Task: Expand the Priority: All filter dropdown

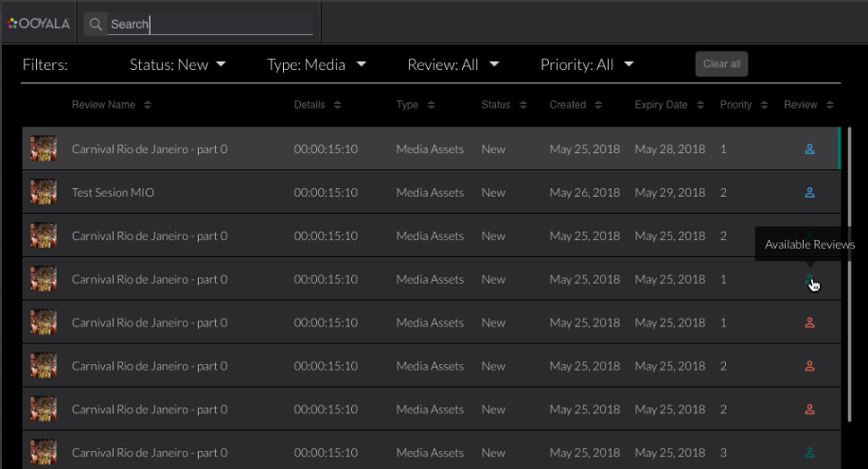Action: tap(587, 65)
